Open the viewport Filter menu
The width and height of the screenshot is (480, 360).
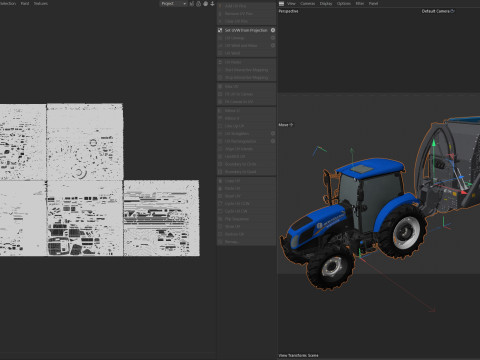click(360, 3)
